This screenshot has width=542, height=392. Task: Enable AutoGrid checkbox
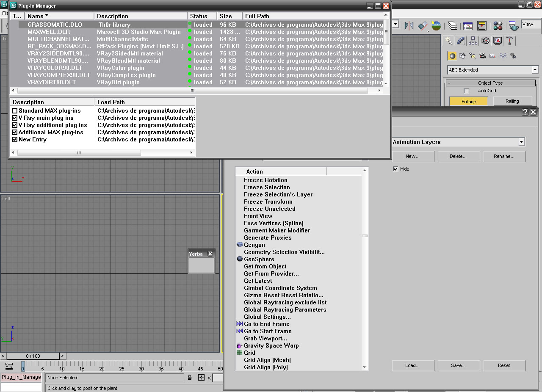466,91
